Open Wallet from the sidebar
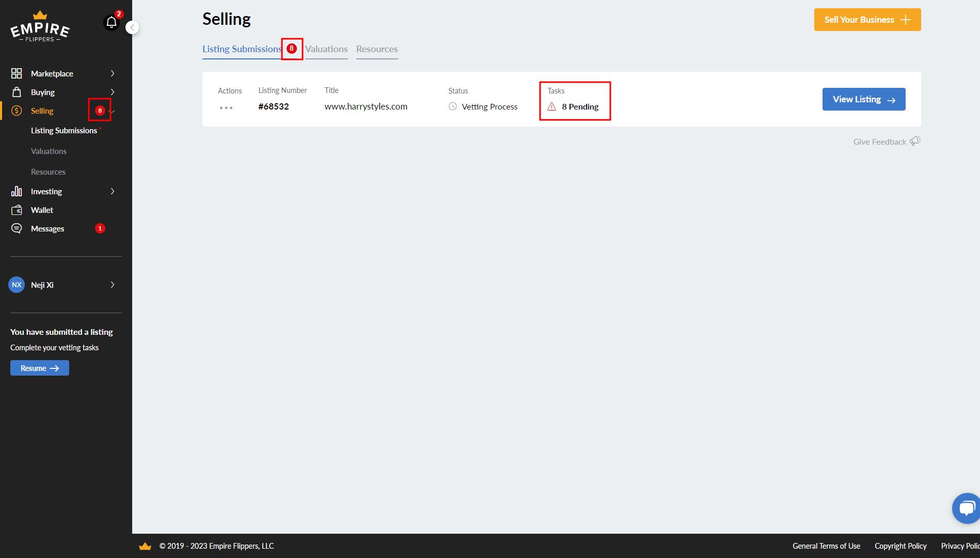This screenshot has width=980, height=558. (x=42, y=210)
